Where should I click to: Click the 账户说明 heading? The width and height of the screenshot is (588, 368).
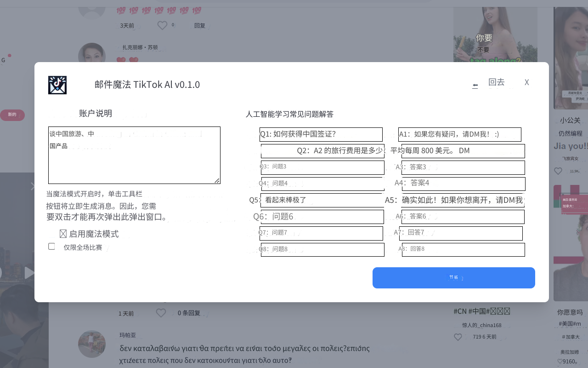[96, 114]
